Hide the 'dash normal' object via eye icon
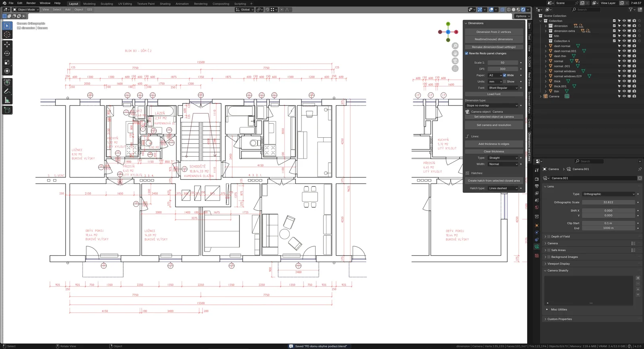Viewport: 644px width, 349px height. click(x=624, y=46)
